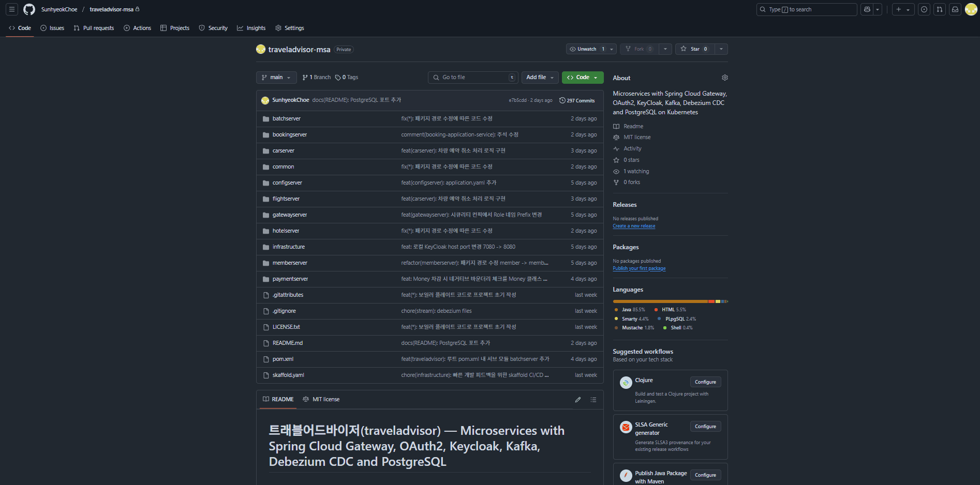Toggle Unwatch for this repository
Viewport: 980px width, 485px height.
(586, 49)
